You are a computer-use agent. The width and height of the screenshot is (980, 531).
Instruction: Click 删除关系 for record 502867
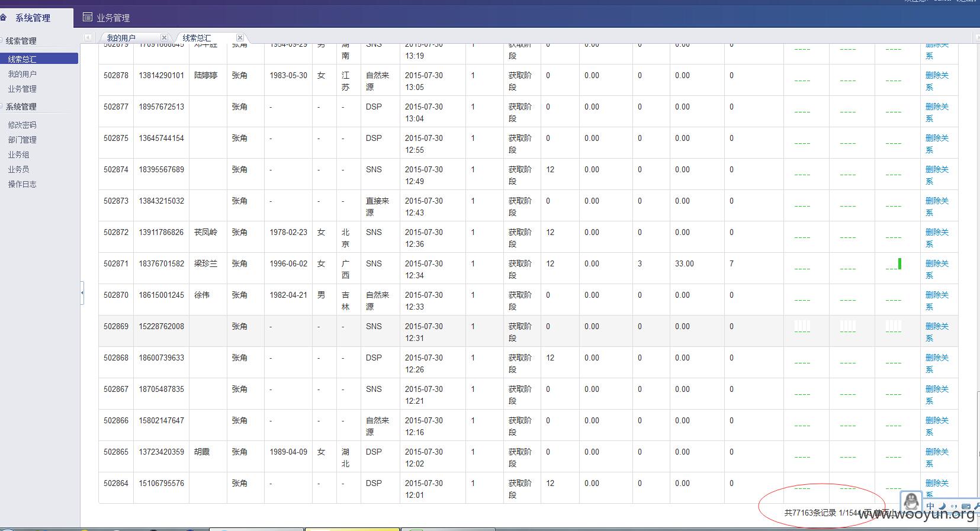pyautogui.click(x=937, y=395)
